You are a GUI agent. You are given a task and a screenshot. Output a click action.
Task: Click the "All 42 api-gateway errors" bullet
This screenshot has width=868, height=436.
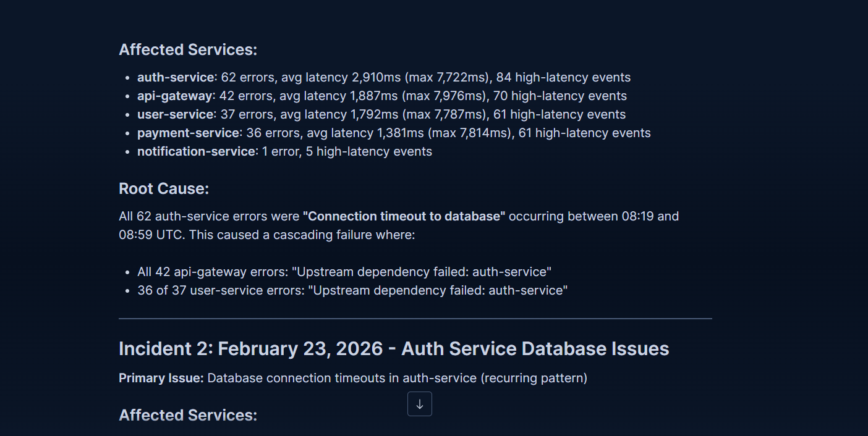(344, 272)
